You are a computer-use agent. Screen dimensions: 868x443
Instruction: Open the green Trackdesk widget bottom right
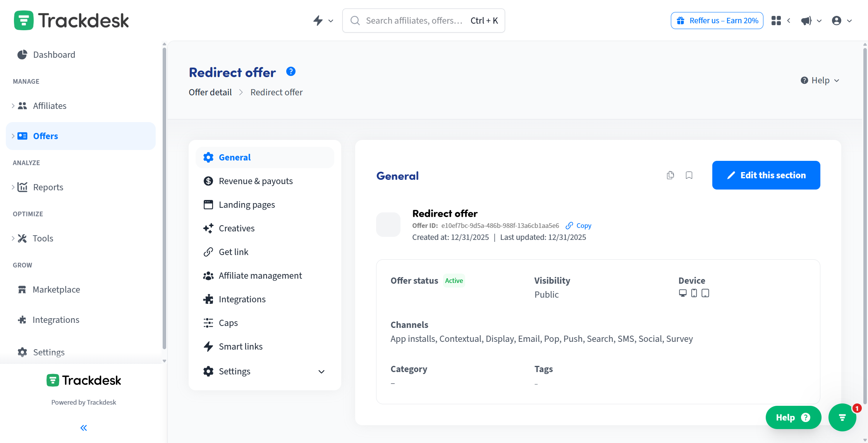842,417
